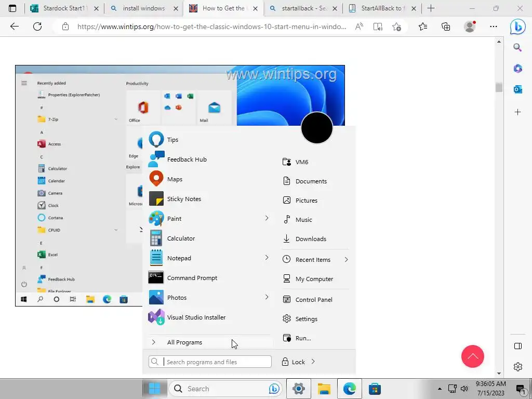
Task: Add this page to favorites
Action: point(396,26)
